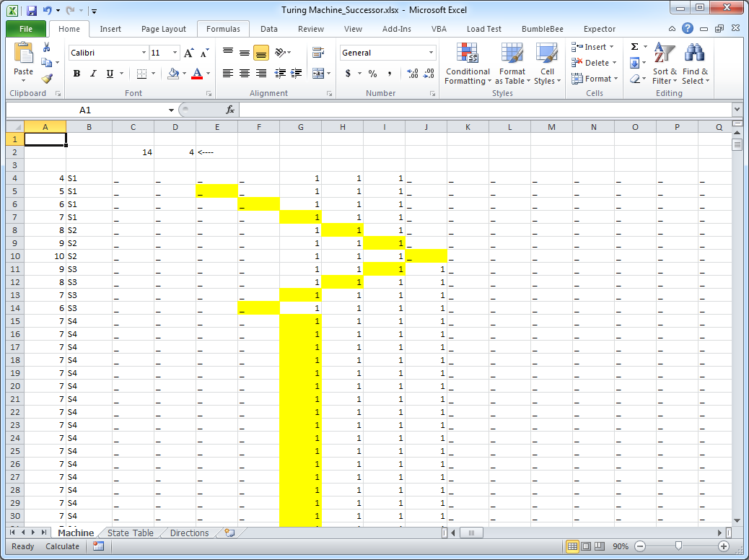Apply Conditional Formatting from the Styles group
Screen dimensions: 749x560
467,64
